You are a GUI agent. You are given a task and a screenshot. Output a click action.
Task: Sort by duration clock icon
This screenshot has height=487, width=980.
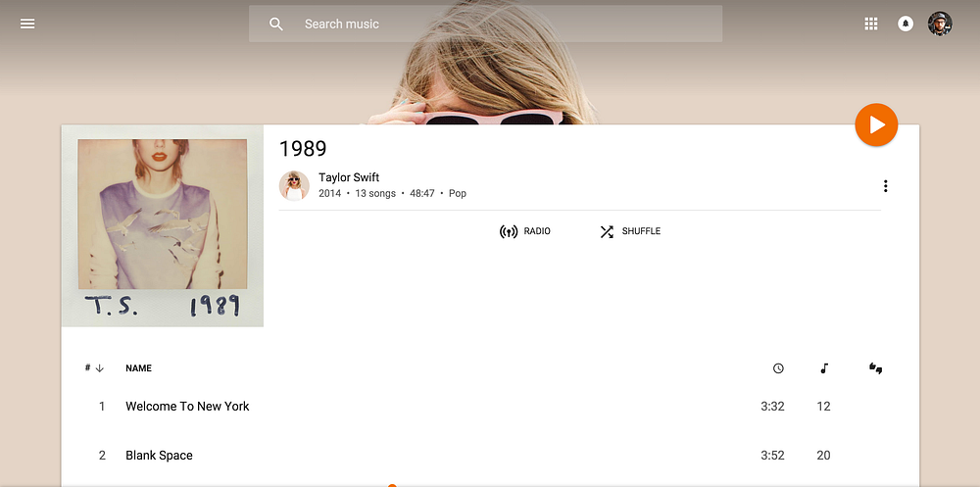(x=778, y=368)
